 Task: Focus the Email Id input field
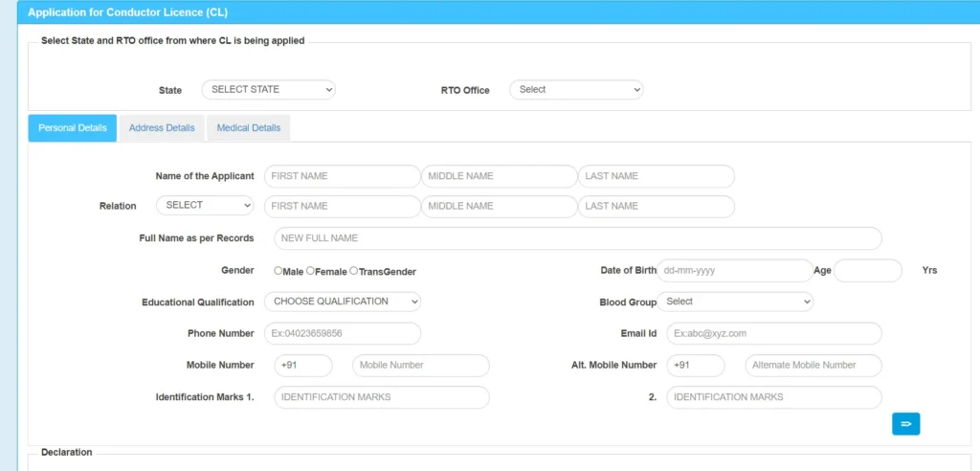[773, 333]
